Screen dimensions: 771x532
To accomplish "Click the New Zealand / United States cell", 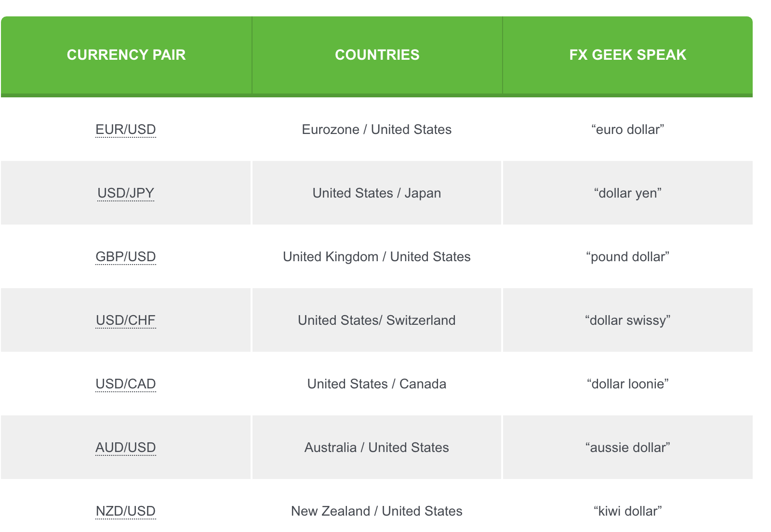I will click(377, 511).
